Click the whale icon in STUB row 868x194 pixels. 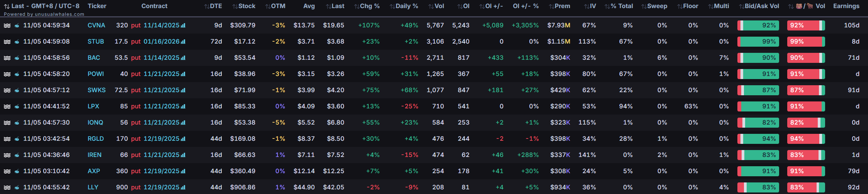17,42
